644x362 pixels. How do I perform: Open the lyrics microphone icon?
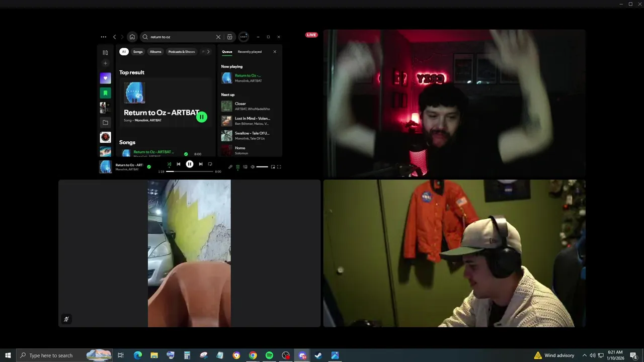tap(230, 167)
